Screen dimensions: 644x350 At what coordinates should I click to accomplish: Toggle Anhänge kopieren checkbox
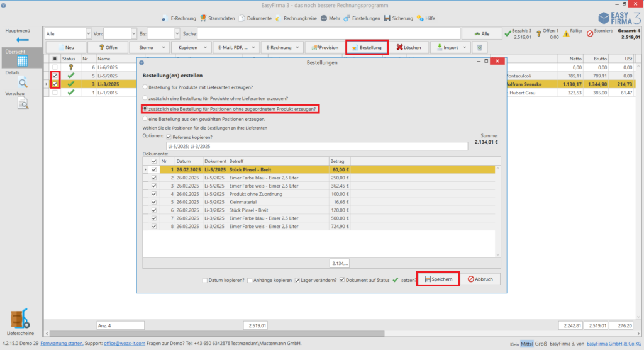coord(250,280)
